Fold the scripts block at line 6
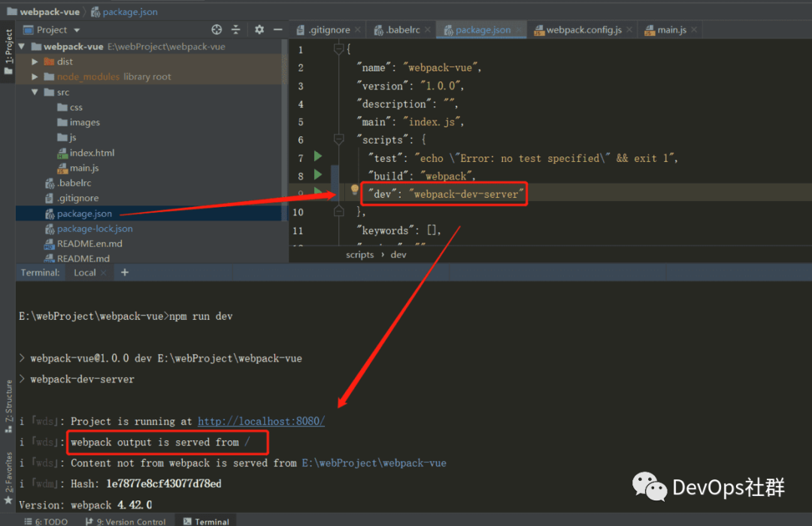Screen dimensions: 812x526 coord(338,139)
